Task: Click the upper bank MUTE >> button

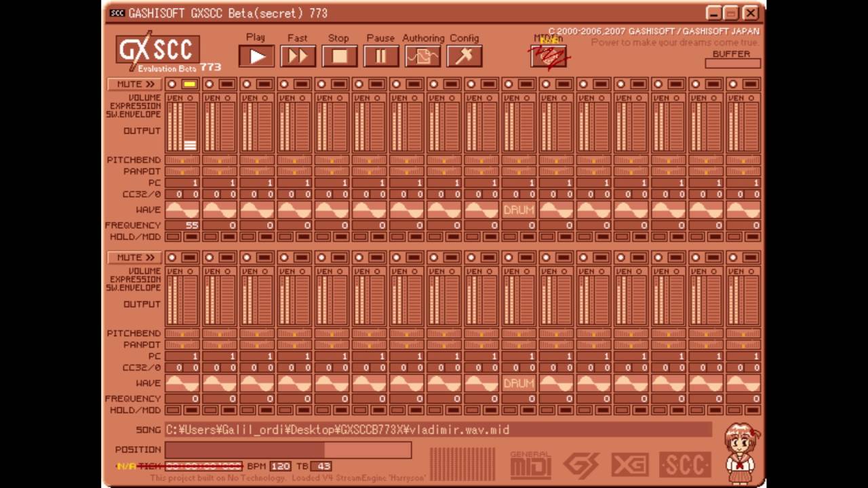Action: (134, 84)
